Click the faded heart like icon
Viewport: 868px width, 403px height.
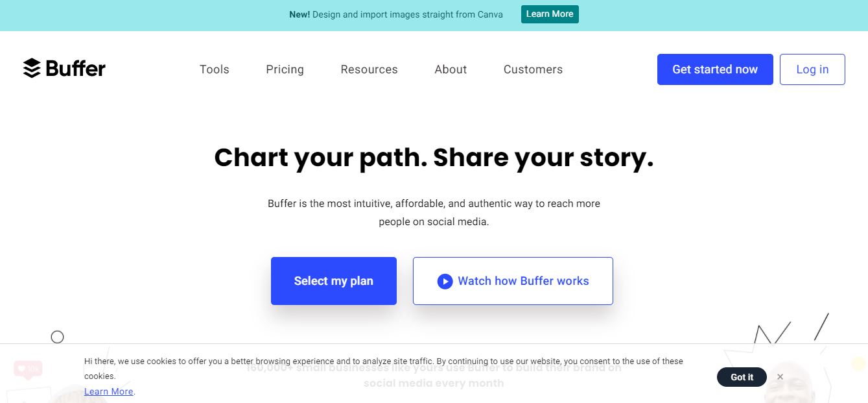click(22, 369)
